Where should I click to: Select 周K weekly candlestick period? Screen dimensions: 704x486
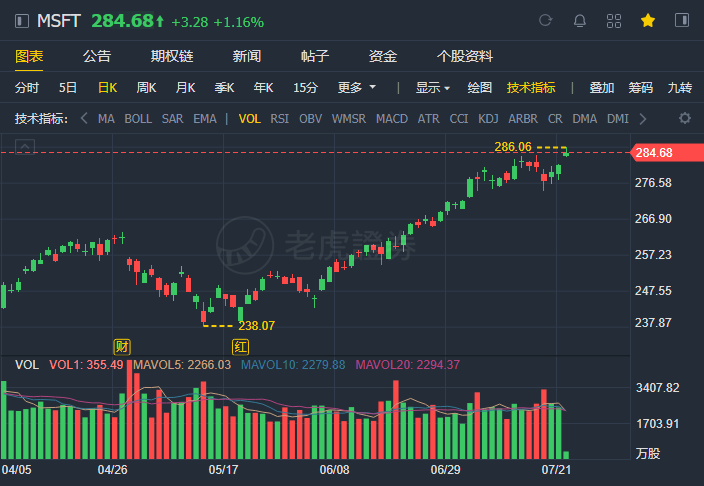[x=146, y=88]
